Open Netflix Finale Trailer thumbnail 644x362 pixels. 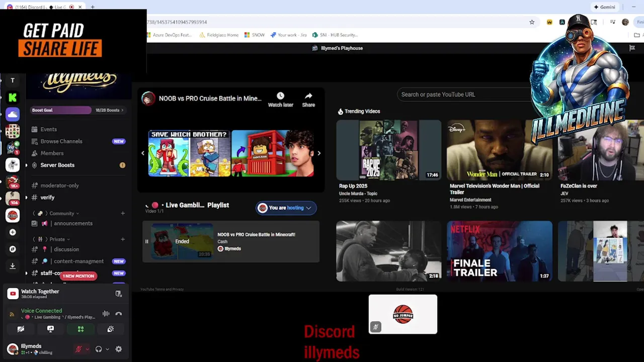(500, 251)
